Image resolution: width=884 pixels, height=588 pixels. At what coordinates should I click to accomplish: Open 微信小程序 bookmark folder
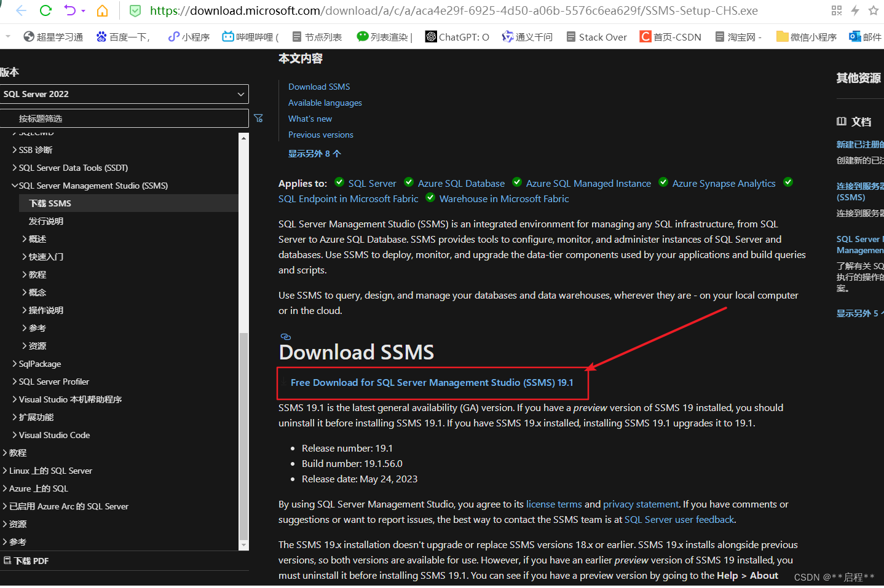pyautogui.click(x=807, y=37)
